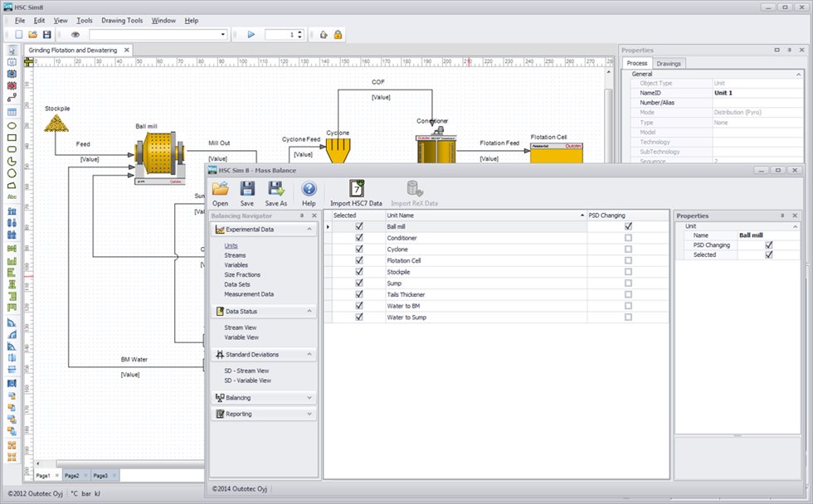Enable PSD Changing for Cyclone
The width and height of the screenshot is (813, 504).
(x=628, y=249)
